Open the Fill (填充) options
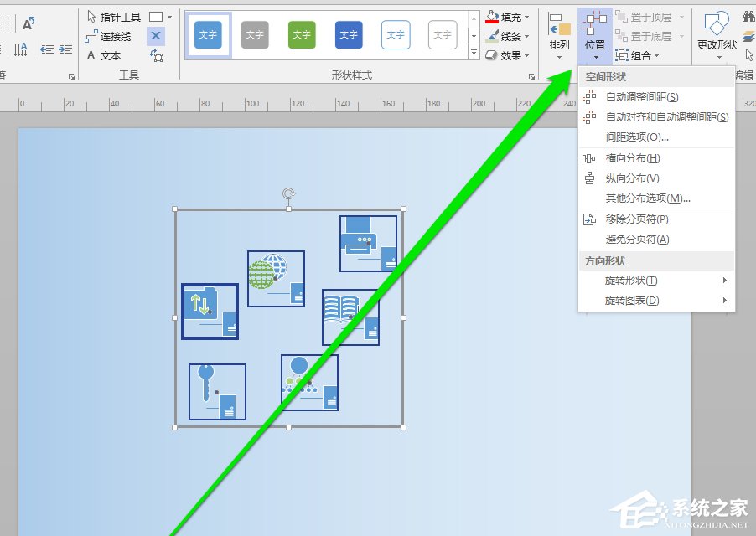This screenshot has width=756, height=536. point(510,15)
